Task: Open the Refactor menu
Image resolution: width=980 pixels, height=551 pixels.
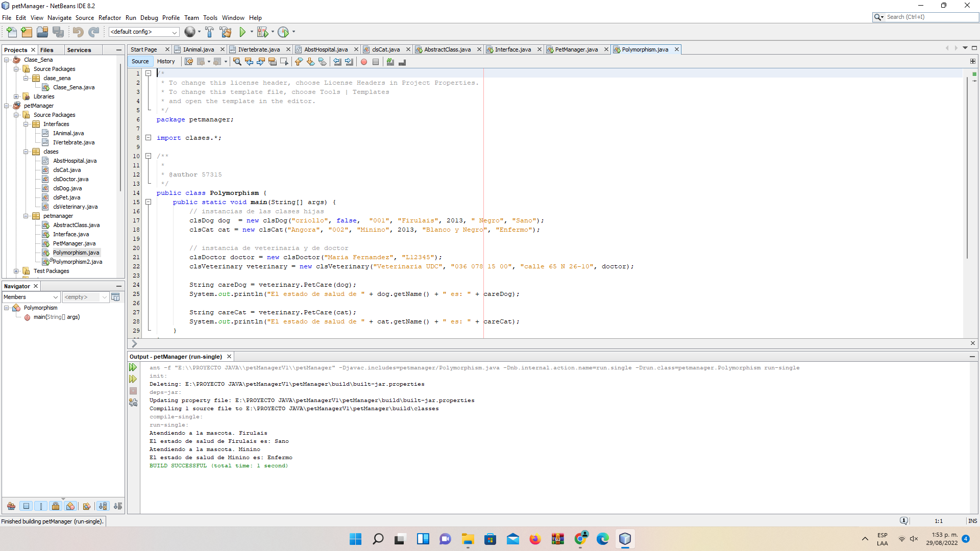Action: tap(110, 17)
